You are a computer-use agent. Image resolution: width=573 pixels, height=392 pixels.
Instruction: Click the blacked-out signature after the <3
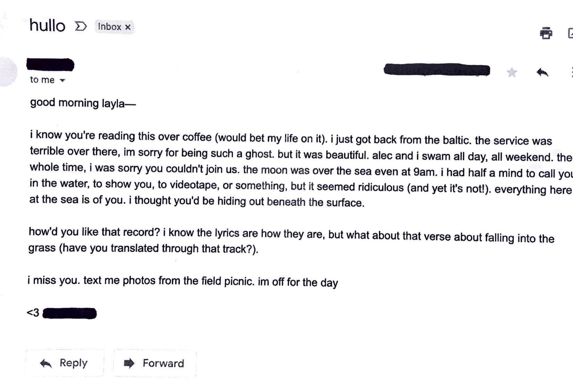pos(69,313)
